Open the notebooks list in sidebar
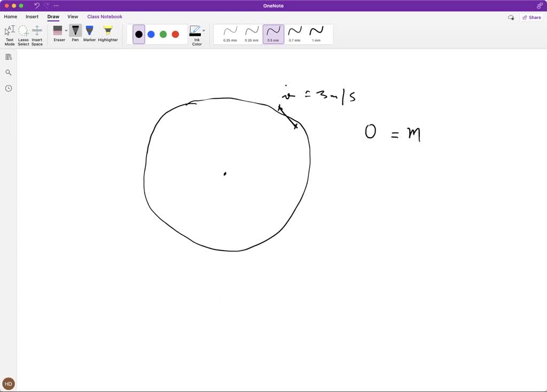Screen dimensions: 547x392 pos(8,57)
